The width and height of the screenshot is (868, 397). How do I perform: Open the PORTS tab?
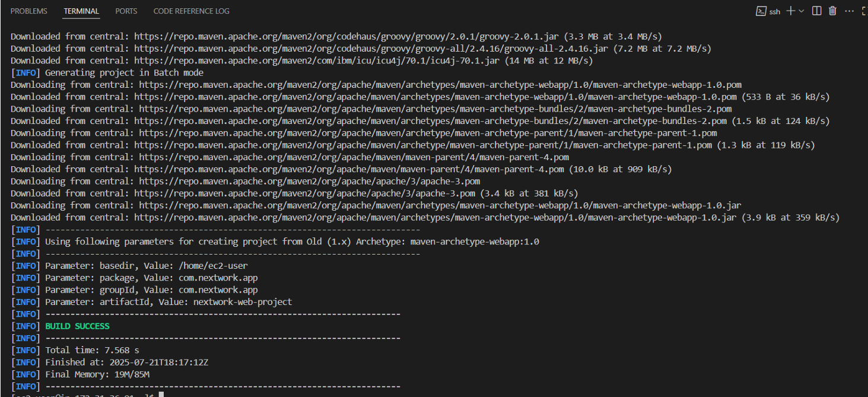126,11
